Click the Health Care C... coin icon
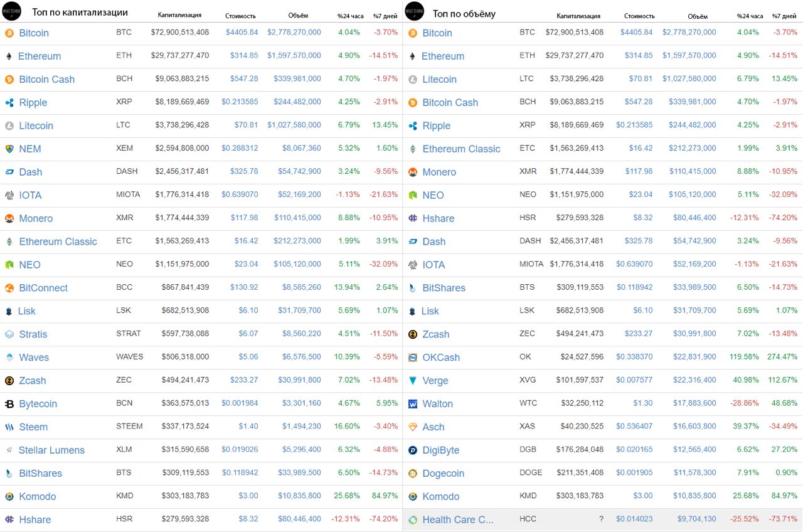This screenshot has width=803, height=532. 413,520
